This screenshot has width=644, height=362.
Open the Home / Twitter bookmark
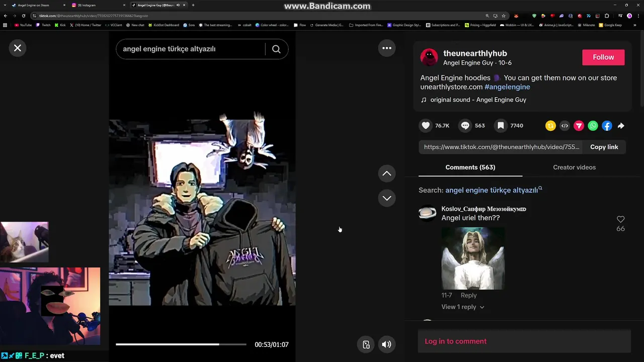86,25
